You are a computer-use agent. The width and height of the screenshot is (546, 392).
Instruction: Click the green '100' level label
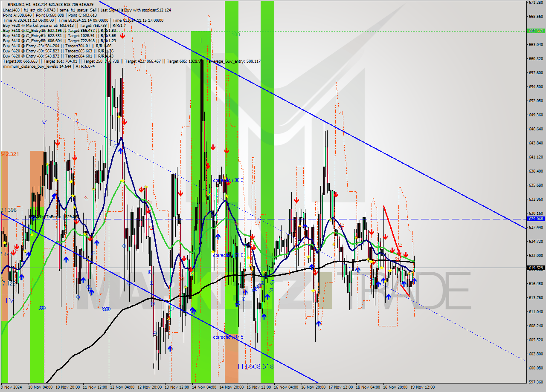[235, 34]
